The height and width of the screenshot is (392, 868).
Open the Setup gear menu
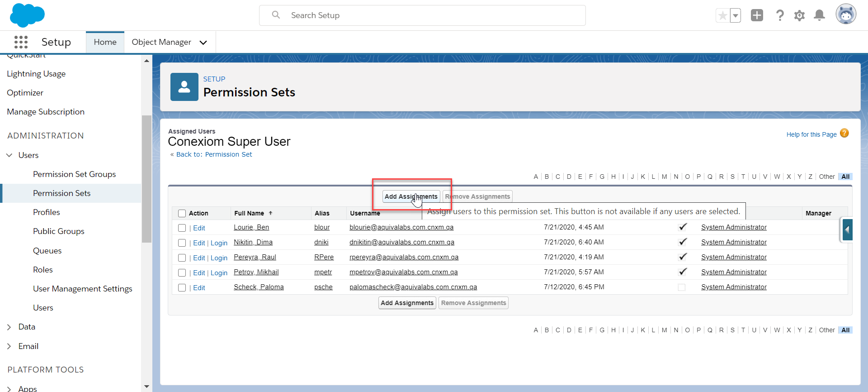[799, 15]
